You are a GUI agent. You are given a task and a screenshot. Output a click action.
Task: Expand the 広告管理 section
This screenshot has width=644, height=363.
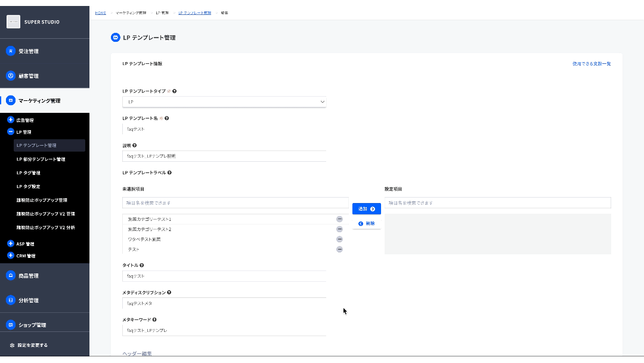[x=10, y=120]
